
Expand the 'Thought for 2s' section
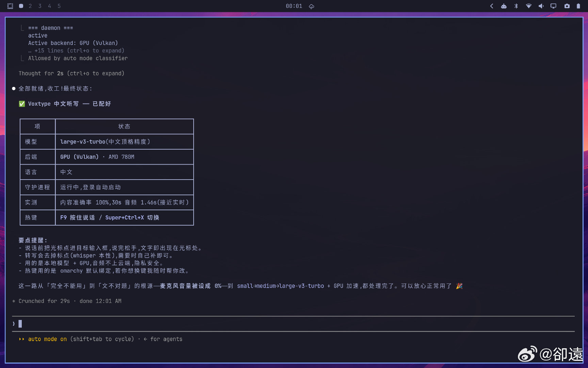(71, 74)
